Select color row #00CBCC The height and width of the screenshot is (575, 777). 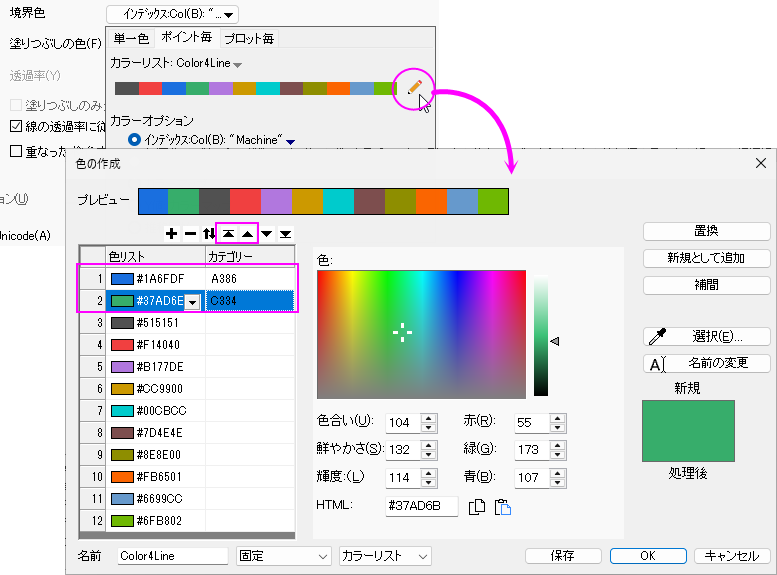[x=187, y=410]
